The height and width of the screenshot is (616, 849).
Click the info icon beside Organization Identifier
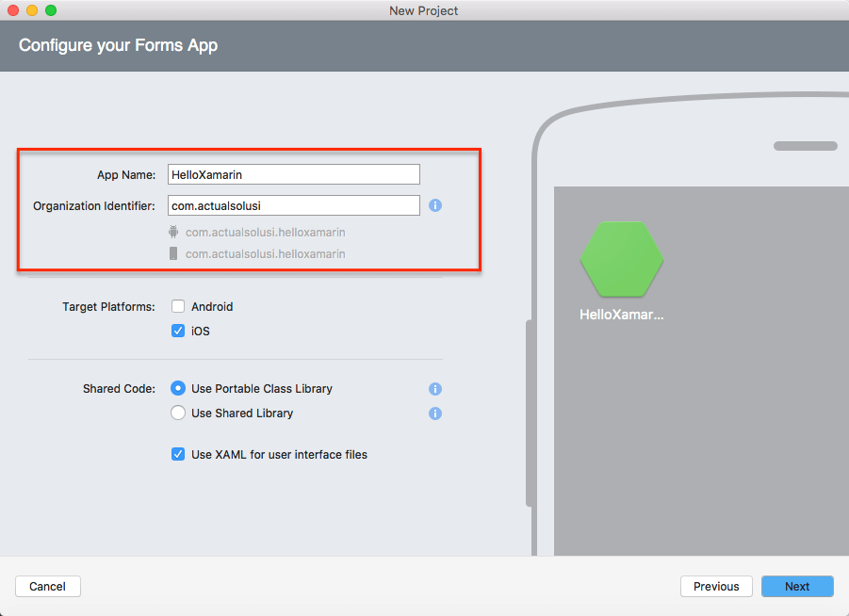point(435,205)
